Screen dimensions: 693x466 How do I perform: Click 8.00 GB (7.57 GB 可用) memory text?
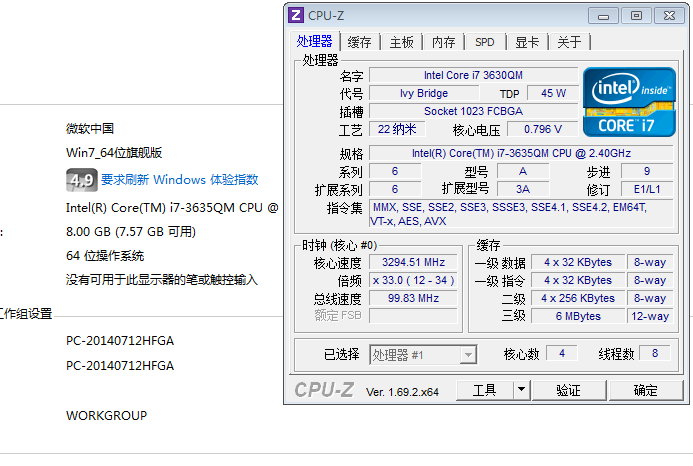pyautogui.click(x=131, y=232)
